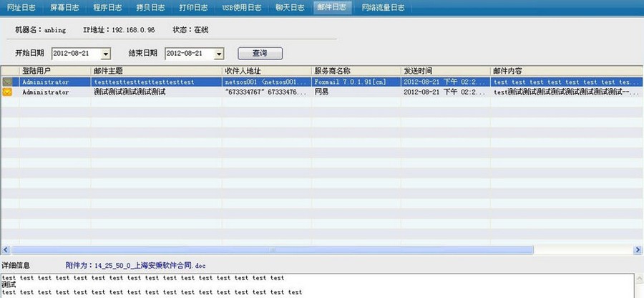Click attachment name 14_25_50_0_上海安秉软件合同.doc

point(150,266)
